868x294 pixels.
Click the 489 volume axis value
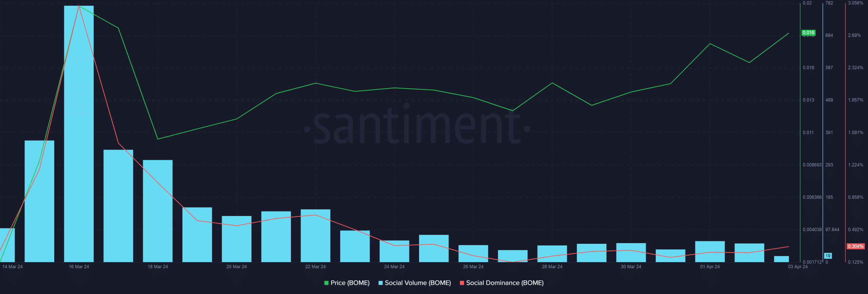(829, 100)
